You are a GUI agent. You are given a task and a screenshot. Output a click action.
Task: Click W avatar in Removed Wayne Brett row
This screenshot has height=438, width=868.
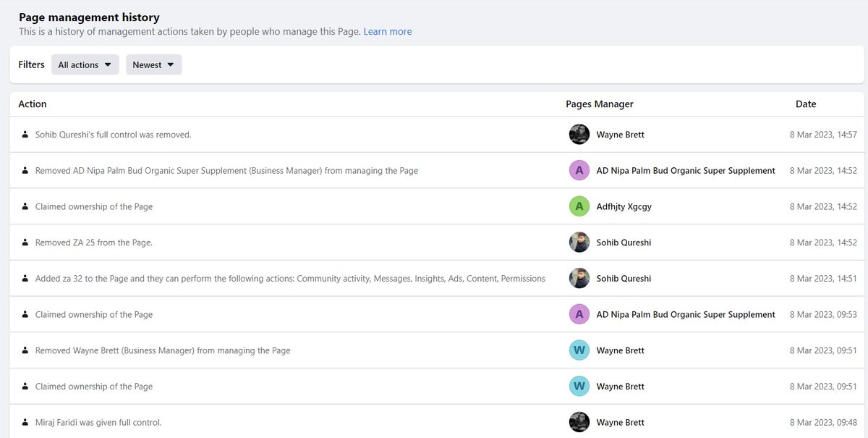pos(579,350)
